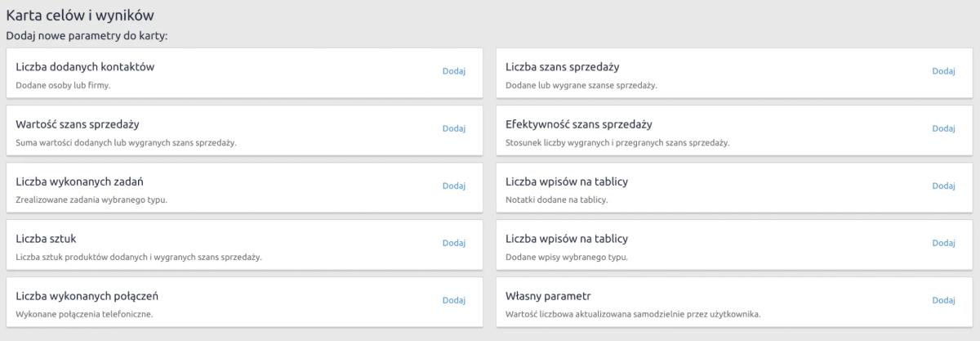Select the description starting 'Suma wartości dodanych'
The image size is (980, 341).
click(126, 142)
